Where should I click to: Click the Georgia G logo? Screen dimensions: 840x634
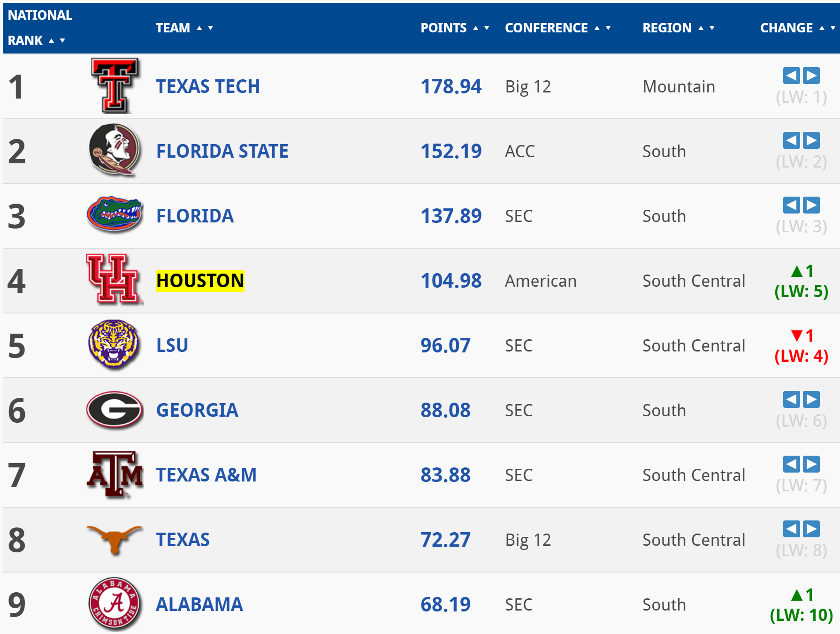(x=115, y=410)
